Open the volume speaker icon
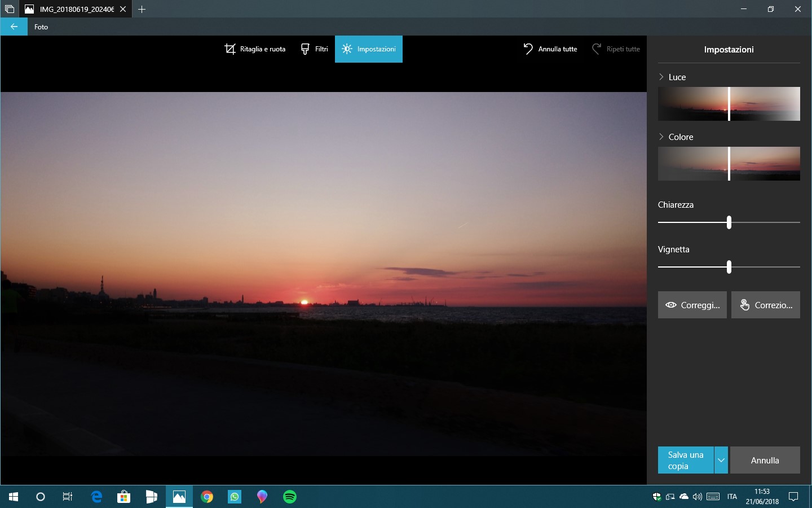 coord(698,497)
